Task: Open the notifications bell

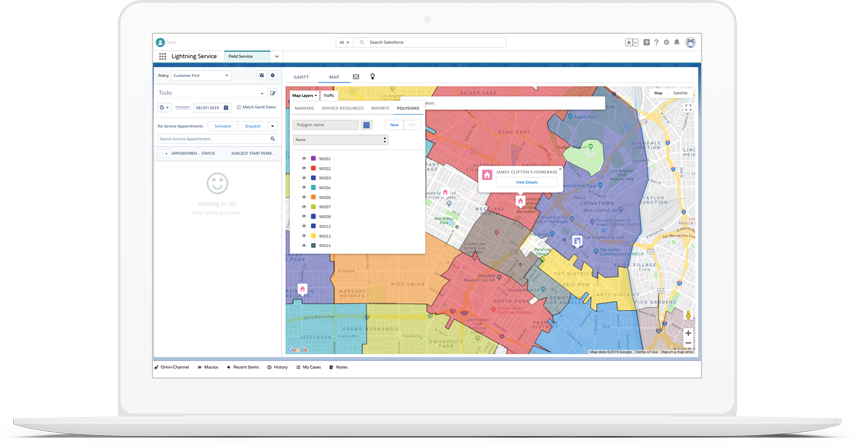Action: point(677,42)
